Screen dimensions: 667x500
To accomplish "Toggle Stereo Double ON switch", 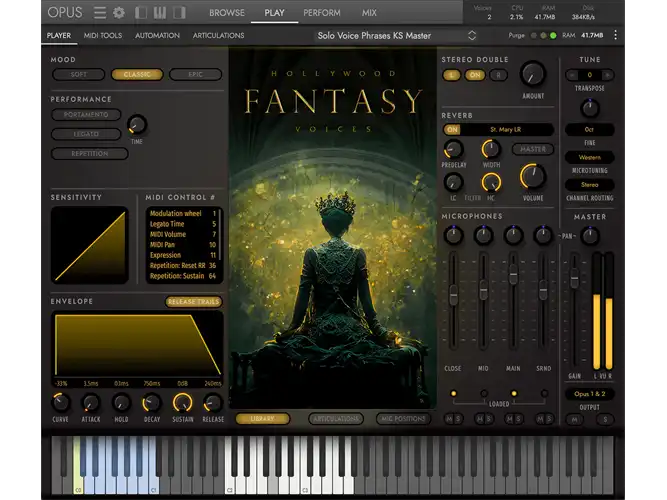I will pyautogui.click(x=475, y=75).
